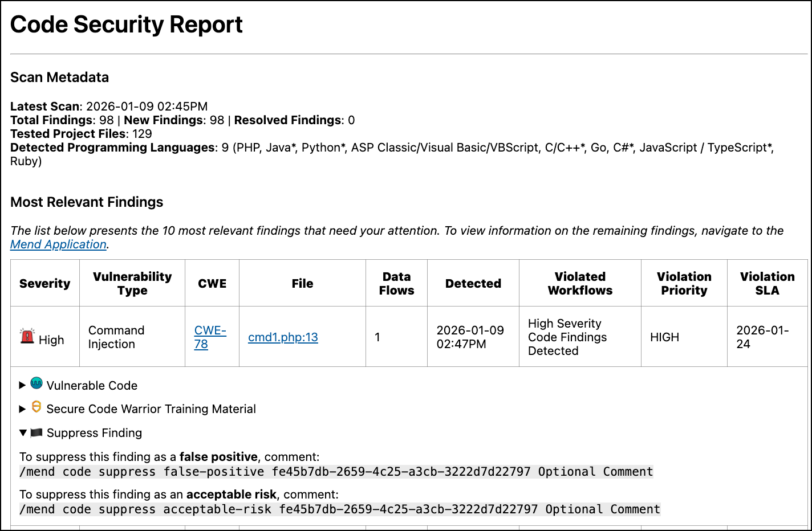Click the Code Security Report title
Screen dimensions: 812x531
pos(127,24)
